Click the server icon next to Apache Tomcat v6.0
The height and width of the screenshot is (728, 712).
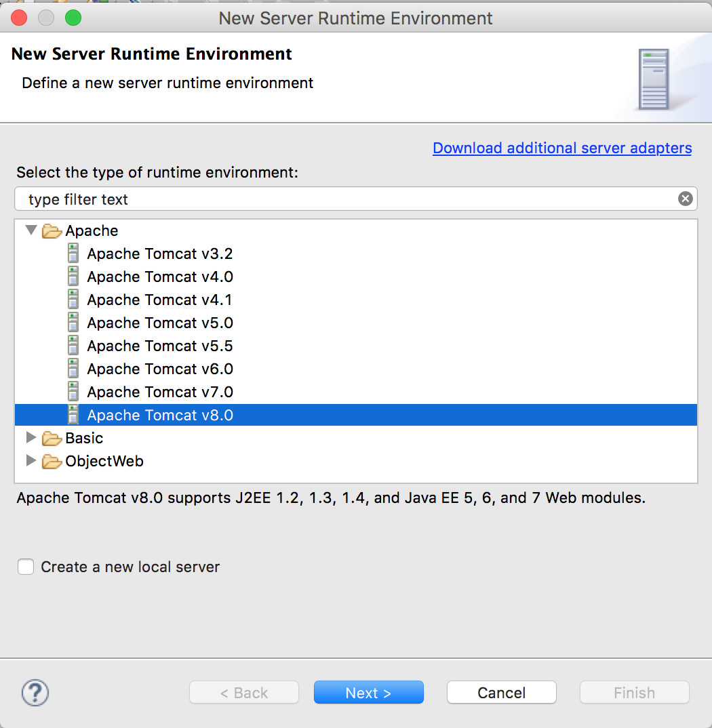73,369
